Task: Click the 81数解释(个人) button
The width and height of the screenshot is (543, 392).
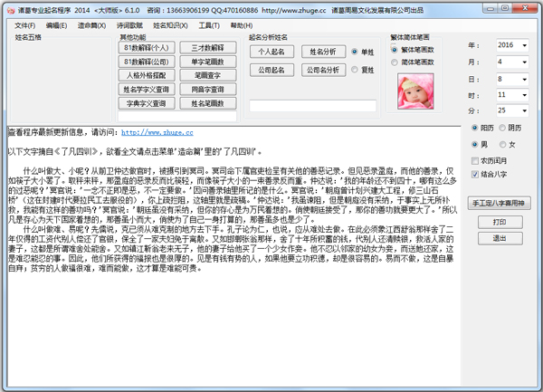Action: tap(146, 48)
